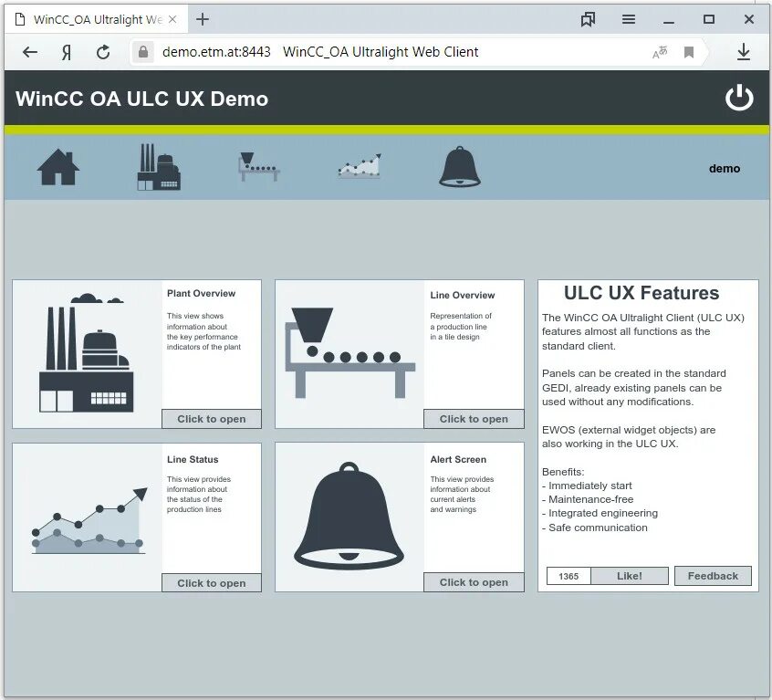Image resolution: width=772 pixels, height=700 pixels.
Task: Open downloads with the download arrow icon
Action: [x=744, y=52]
